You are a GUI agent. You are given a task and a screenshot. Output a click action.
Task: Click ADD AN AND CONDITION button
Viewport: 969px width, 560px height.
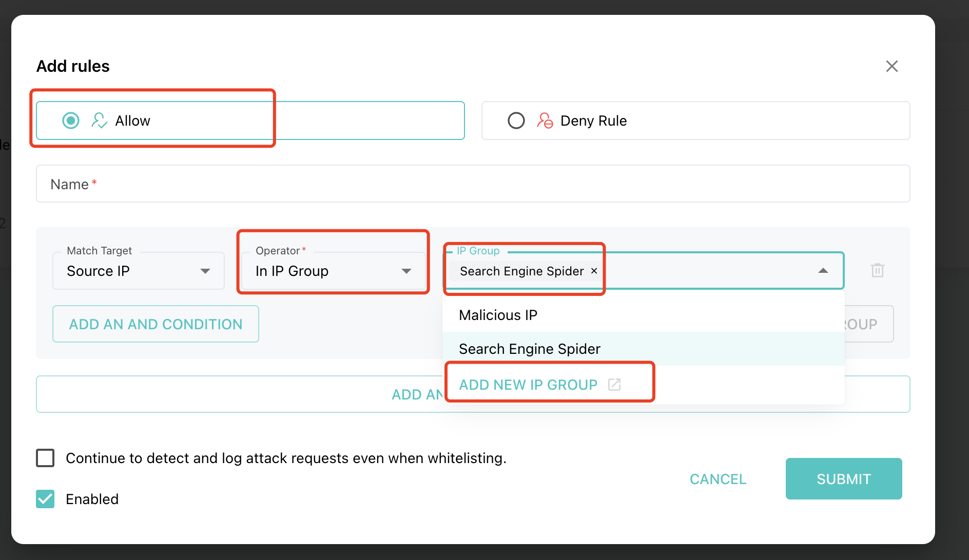156,324
